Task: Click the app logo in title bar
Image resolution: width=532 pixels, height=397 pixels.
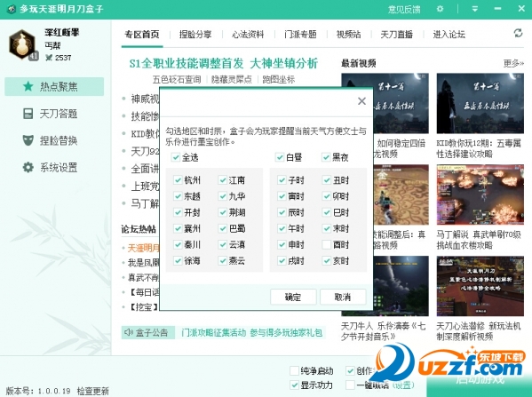Action: point(12,9)
